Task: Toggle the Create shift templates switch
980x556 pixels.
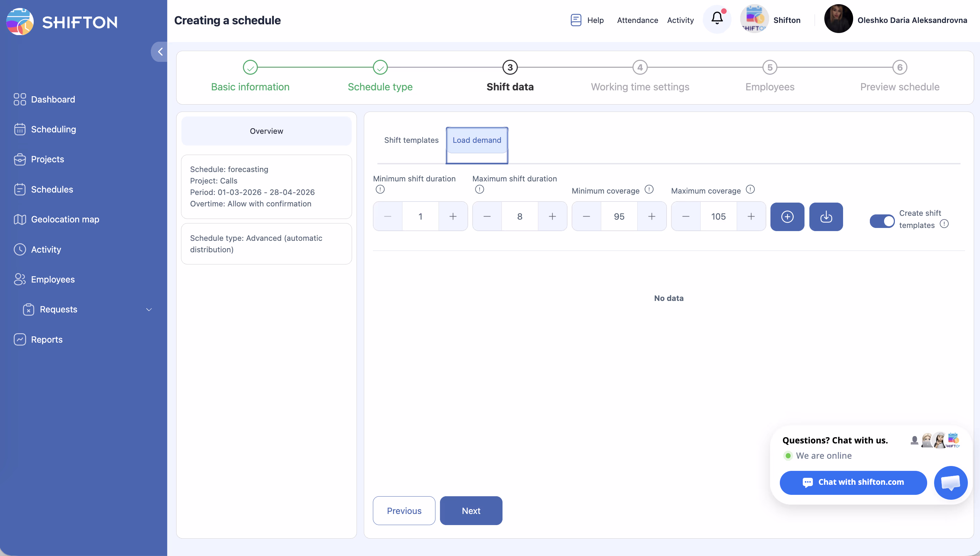Action: 882,221
